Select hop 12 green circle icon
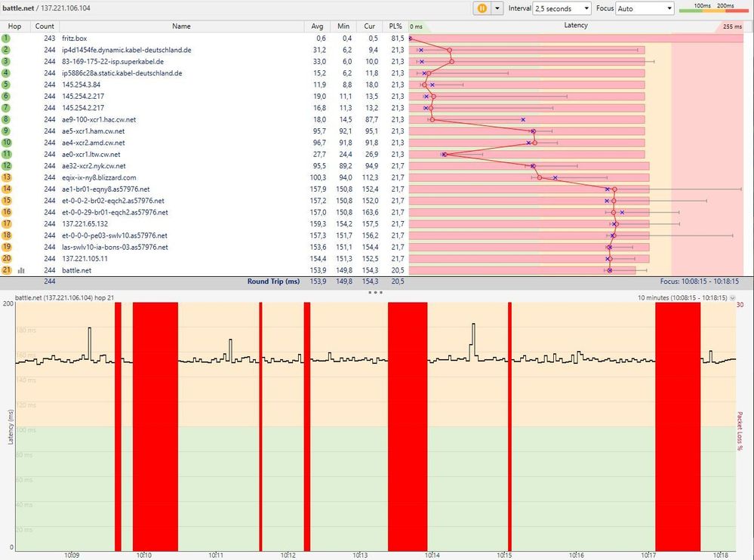 coord(6,166)
